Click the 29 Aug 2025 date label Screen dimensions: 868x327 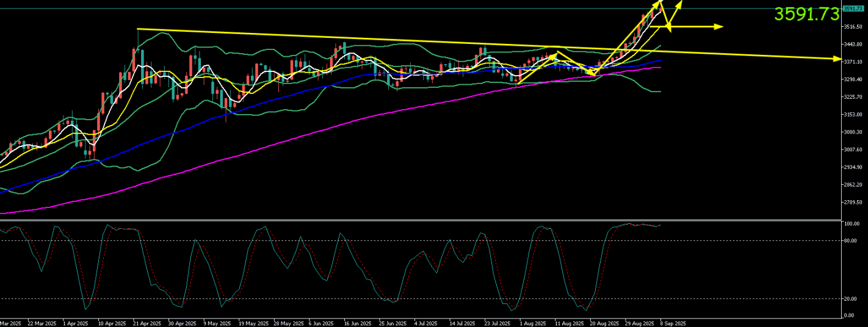[x=638, y=323]
